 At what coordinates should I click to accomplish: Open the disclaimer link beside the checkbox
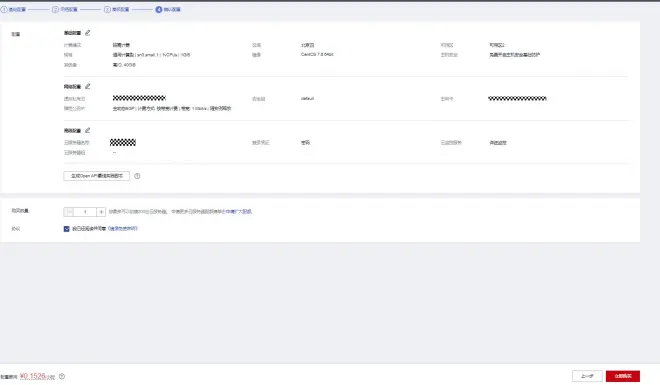coord(123,228)
